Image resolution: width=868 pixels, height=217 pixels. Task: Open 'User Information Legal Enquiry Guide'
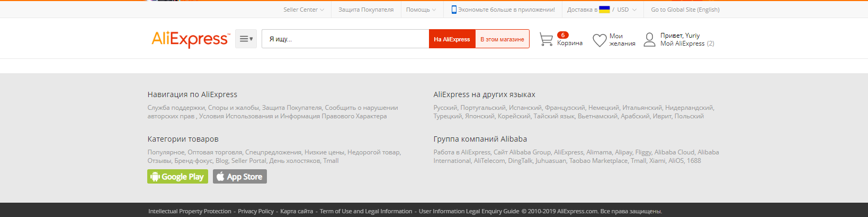click(x=469, y=211)
